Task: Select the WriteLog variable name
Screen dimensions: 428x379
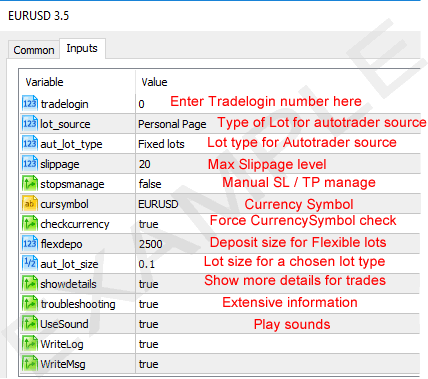Action: pyautogui.click(x=62, y=344)
